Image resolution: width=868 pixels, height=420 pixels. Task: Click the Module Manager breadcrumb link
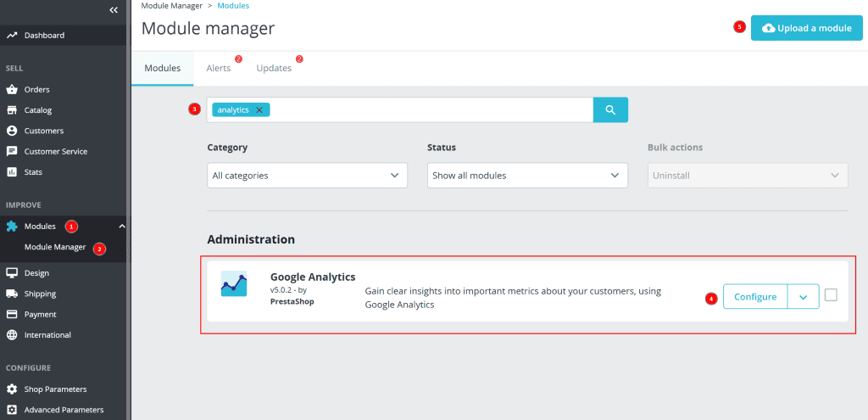point(171,6)
